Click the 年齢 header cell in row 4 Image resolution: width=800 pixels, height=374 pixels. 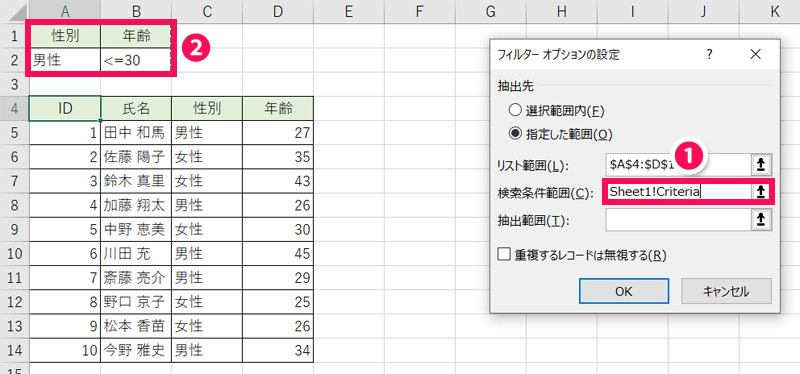click(278, 108)
